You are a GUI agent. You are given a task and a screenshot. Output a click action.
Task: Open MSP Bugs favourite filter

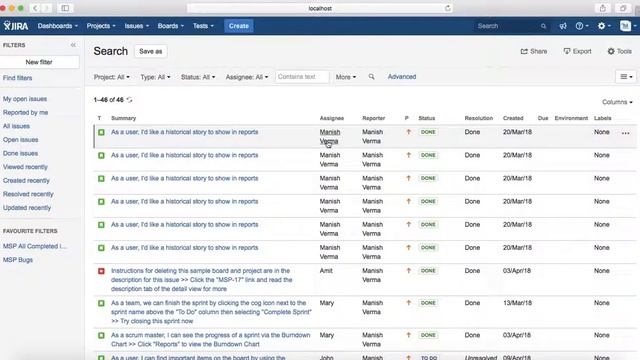click(x=18, y=260)
